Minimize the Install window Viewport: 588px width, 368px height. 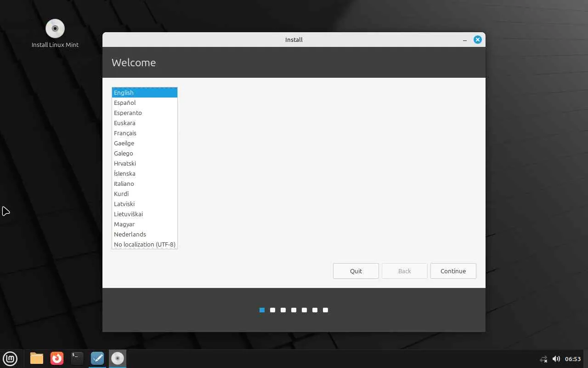pos(465,40)
